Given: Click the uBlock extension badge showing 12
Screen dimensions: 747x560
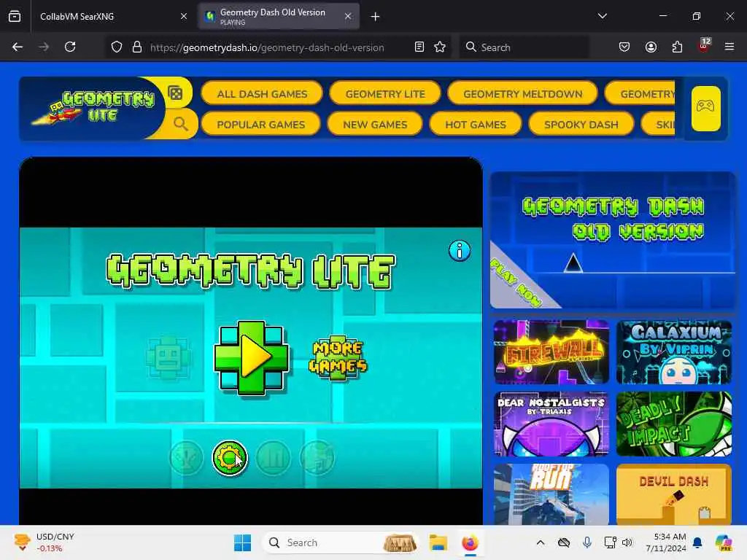Looking at the screenshot, I should pyautogui.click(x=704, y=46).
